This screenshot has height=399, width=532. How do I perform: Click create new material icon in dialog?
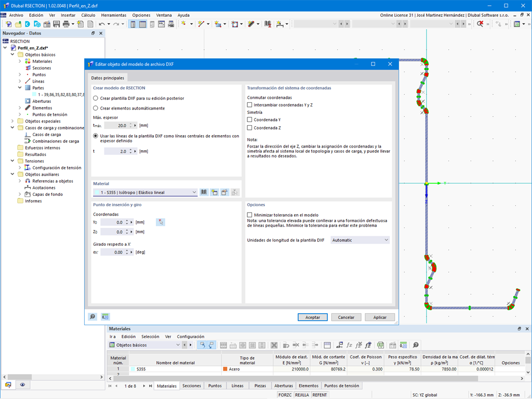pyautogui.click(x=214, y=192)
